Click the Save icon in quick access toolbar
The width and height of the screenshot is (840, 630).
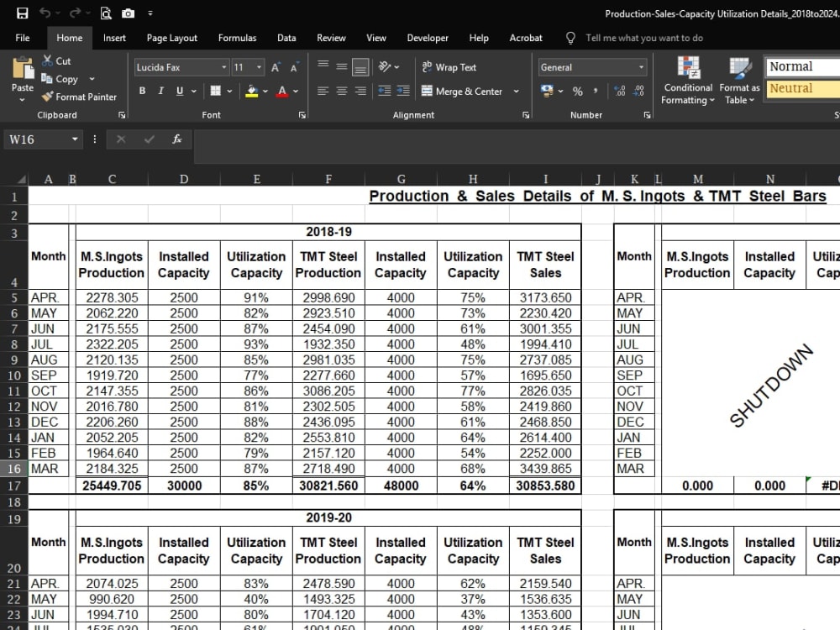point(22,13)
